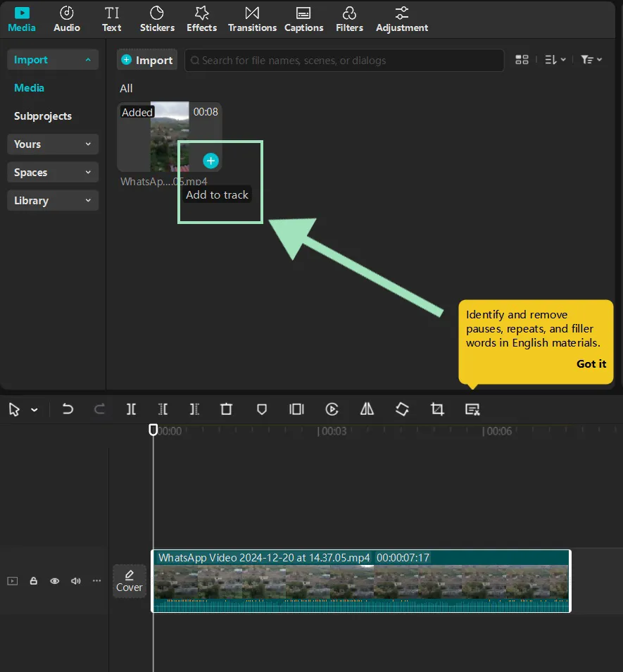Switch to grid view layout

(522, 60)
